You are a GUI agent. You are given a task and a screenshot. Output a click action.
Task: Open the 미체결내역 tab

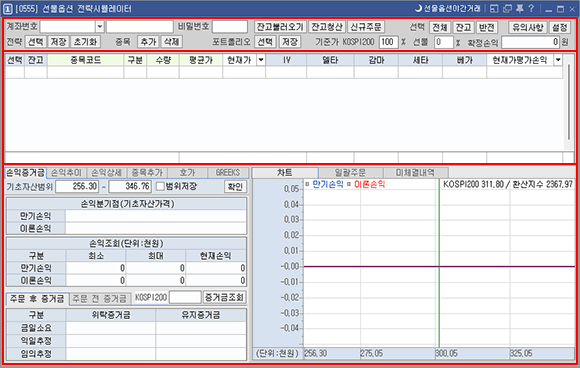pos(415,173)
